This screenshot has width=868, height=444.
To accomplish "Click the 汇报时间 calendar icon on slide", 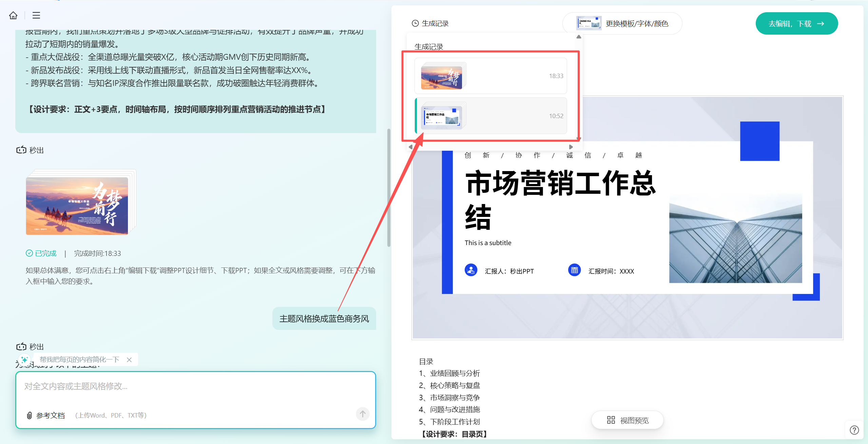I will [574, 270].
